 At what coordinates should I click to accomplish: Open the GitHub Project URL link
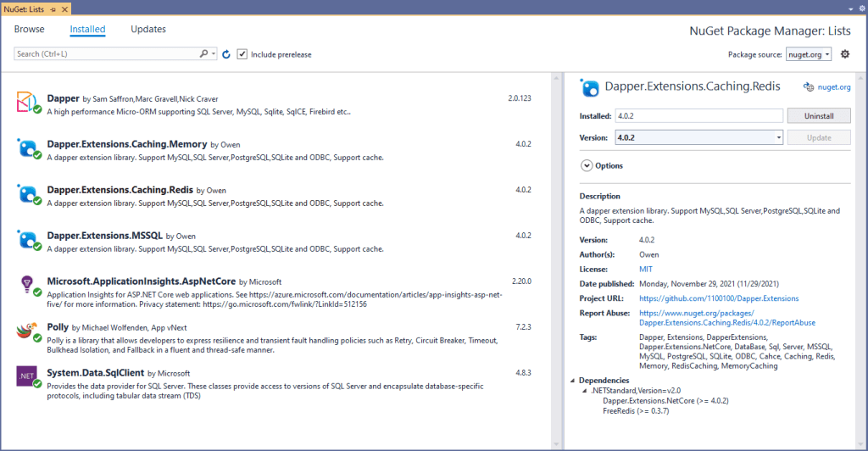pos(718,298)
